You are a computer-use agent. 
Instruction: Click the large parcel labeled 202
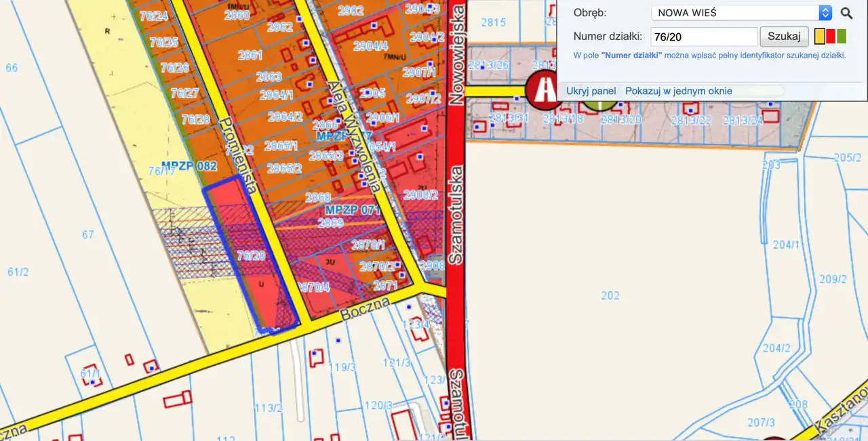tap(610, 295)
